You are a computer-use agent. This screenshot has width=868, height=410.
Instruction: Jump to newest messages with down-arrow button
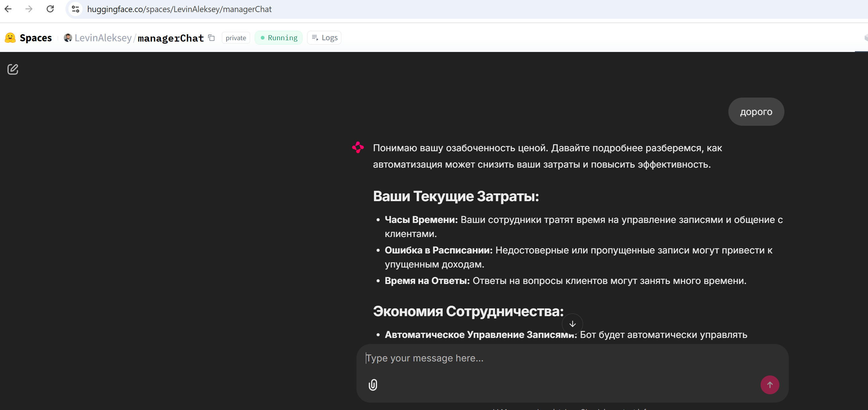(x=572, y=324)
